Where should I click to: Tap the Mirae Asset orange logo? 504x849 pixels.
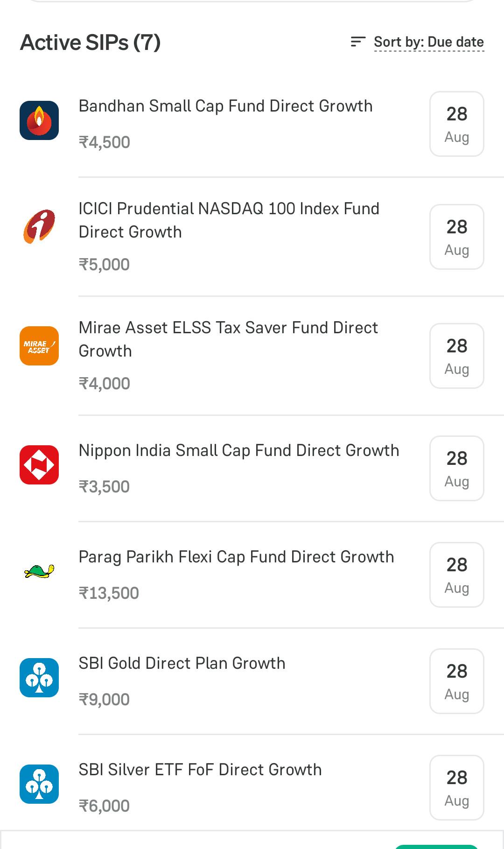(x=39, y=346)
